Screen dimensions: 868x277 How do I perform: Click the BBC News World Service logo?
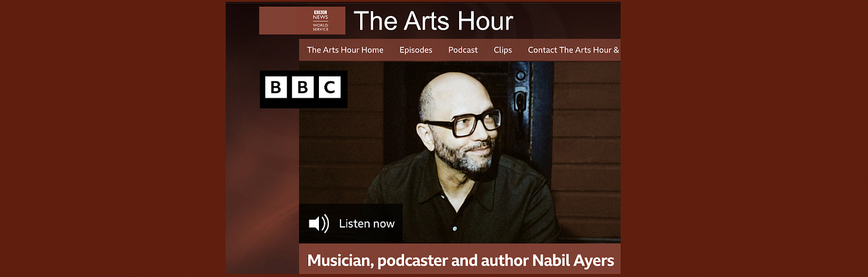tap(321, 21)
